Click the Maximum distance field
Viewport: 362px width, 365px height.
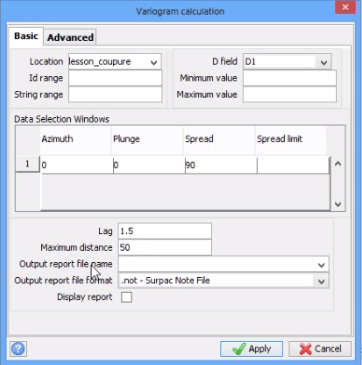[165, 248]
